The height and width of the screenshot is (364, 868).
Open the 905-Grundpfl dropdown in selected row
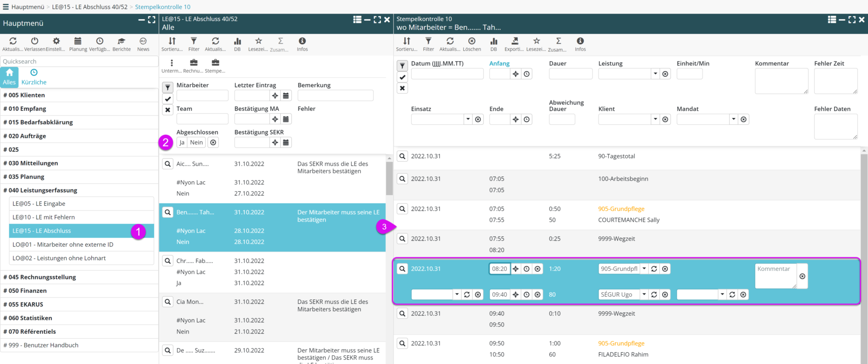(644, 269)
